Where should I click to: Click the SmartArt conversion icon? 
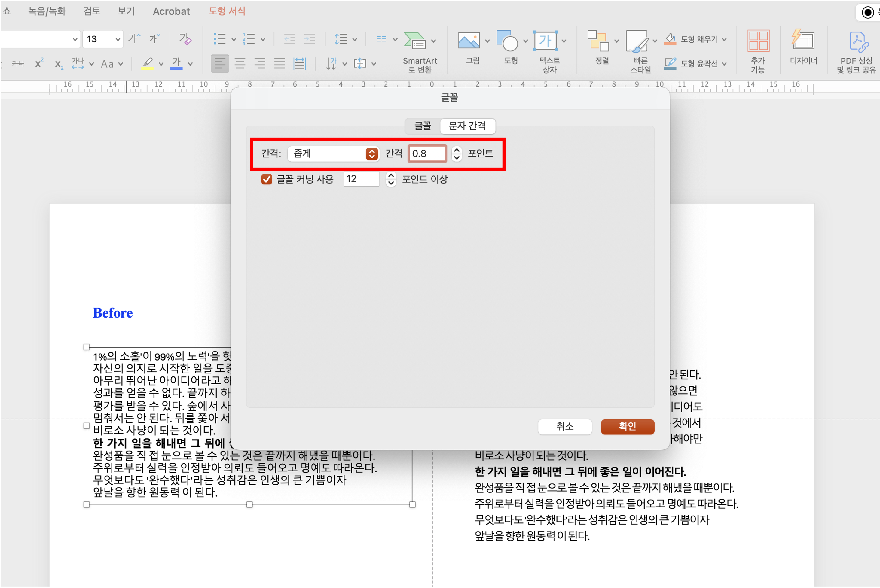tap(414, 41)
